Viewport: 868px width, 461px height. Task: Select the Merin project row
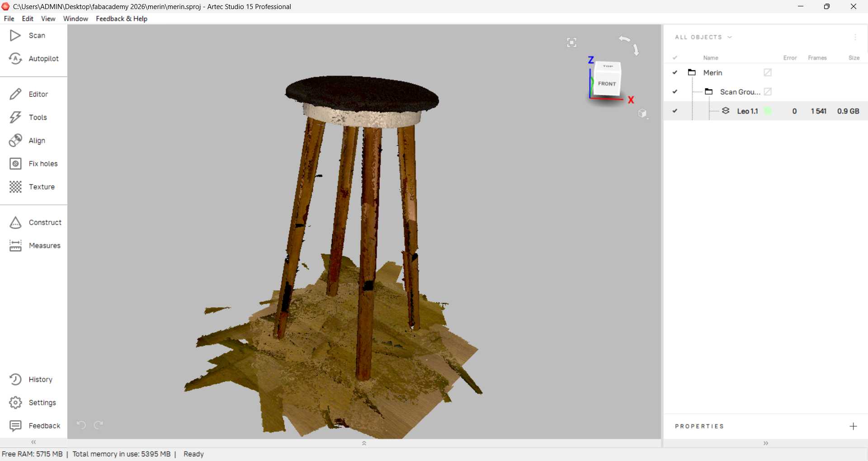click(766, 72)
